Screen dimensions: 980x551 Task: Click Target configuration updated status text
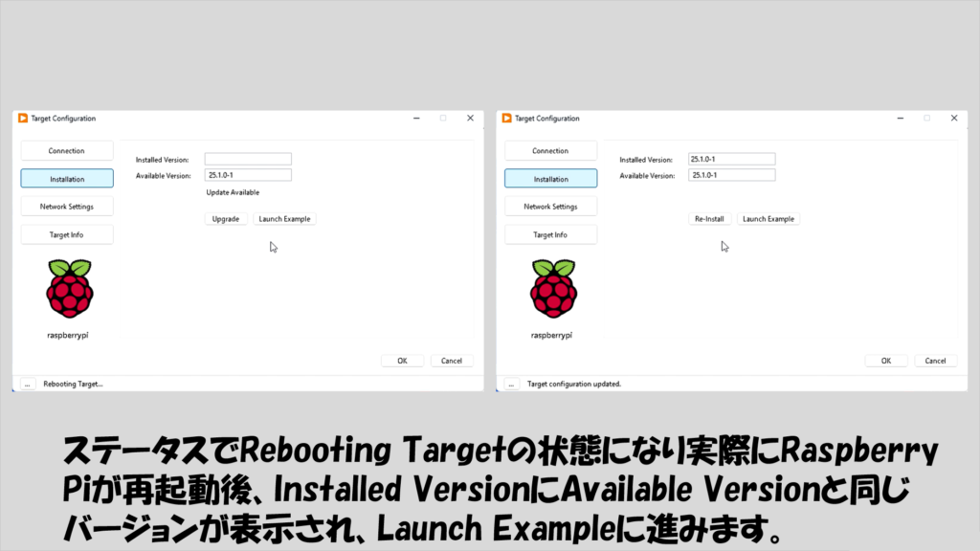[x=574, y=385]
